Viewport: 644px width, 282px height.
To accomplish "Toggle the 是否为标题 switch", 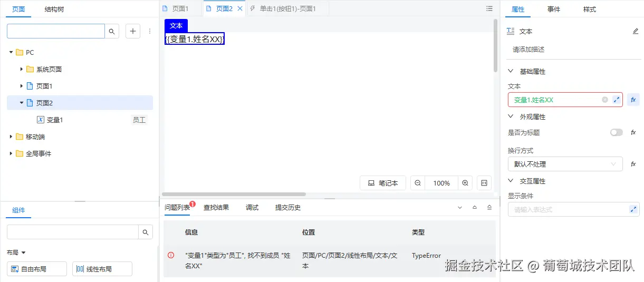I will pyautogui.click(x=616, y=132).
